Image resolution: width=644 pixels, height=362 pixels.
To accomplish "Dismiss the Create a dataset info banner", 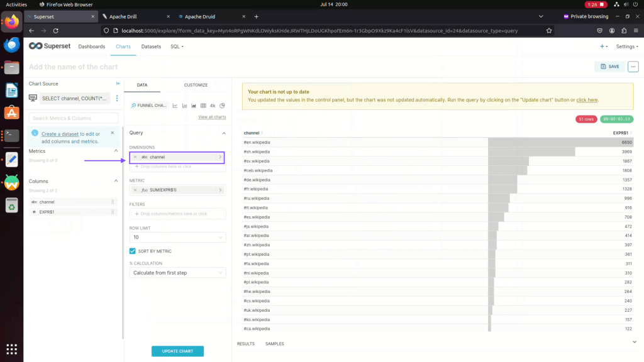I will pos(113,133).
